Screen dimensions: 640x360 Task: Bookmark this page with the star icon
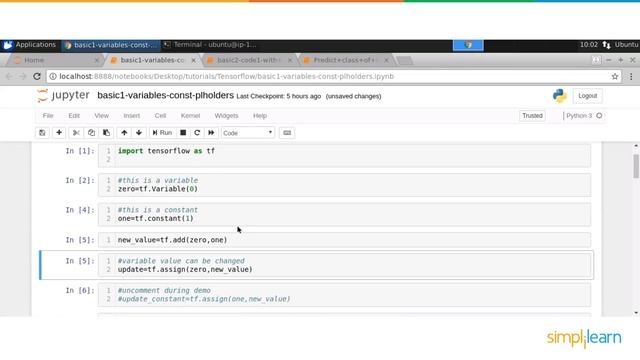click(x=615, y=76)
